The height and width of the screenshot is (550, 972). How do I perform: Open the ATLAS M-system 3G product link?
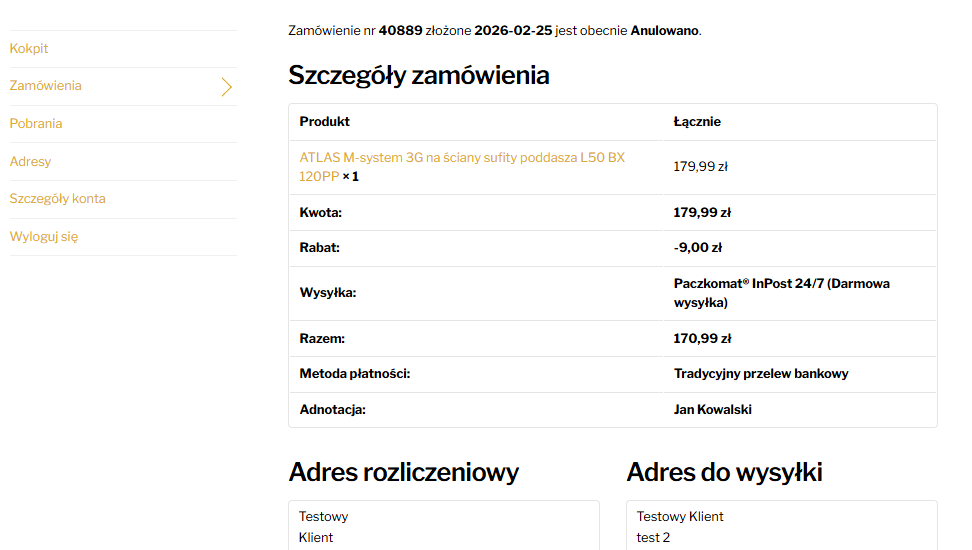coord(461,158)
